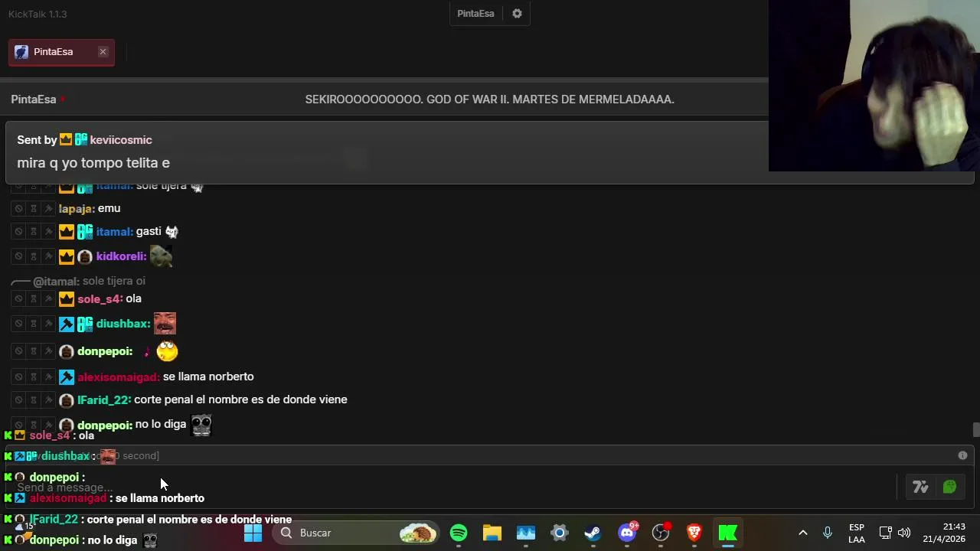Open sole_s4's user card
The width and height of the screenshot is (980, 551).
100,299
